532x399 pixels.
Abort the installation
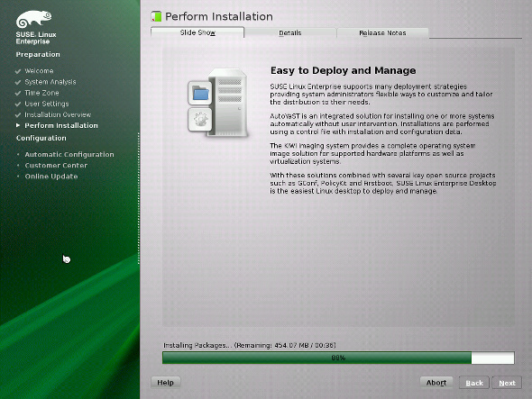pyautogui.click(x=436, y=383)
